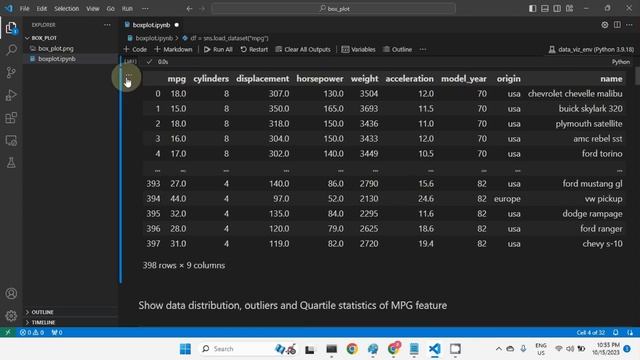The width and height of the screenshot is (640, 360).
Task: Expand additional menu bar items ellipsis
Action: point(145,8)
